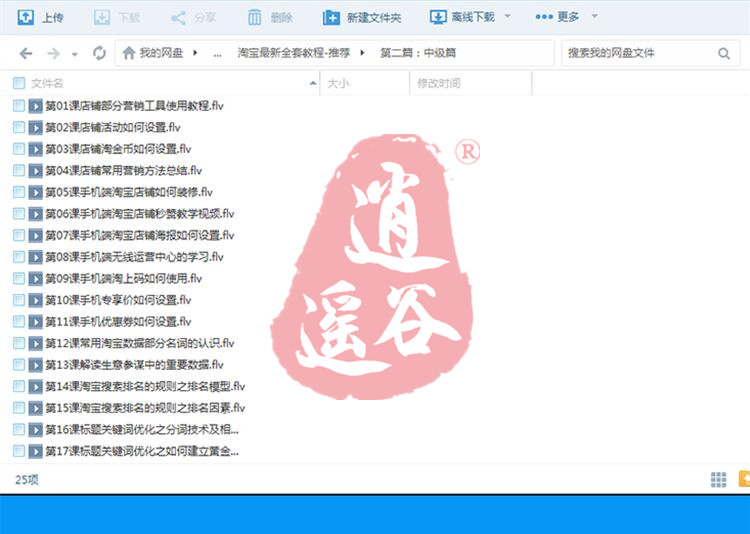Viewport: 750px width, 534px height.
Task: Click the Upload (上传) toolbar button
Action: (40, 18)
